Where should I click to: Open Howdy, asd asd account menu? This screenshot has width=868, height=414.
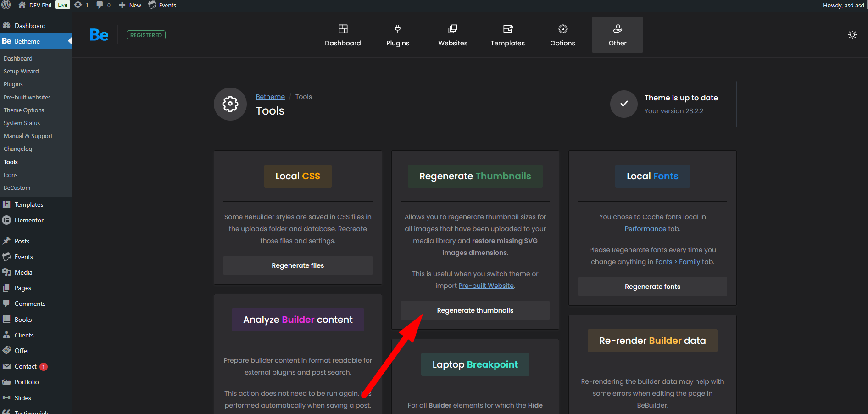pos(843,5)
